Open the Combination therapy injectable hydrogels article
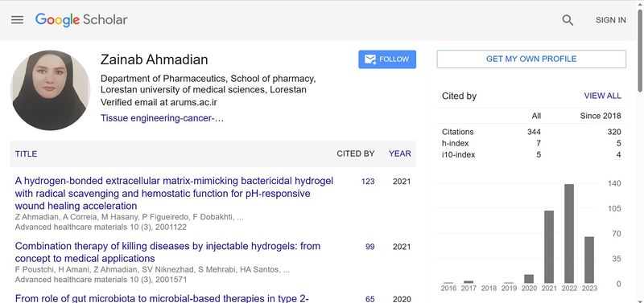The height and width of the screenshot is (303, 644). coord(167,252)
